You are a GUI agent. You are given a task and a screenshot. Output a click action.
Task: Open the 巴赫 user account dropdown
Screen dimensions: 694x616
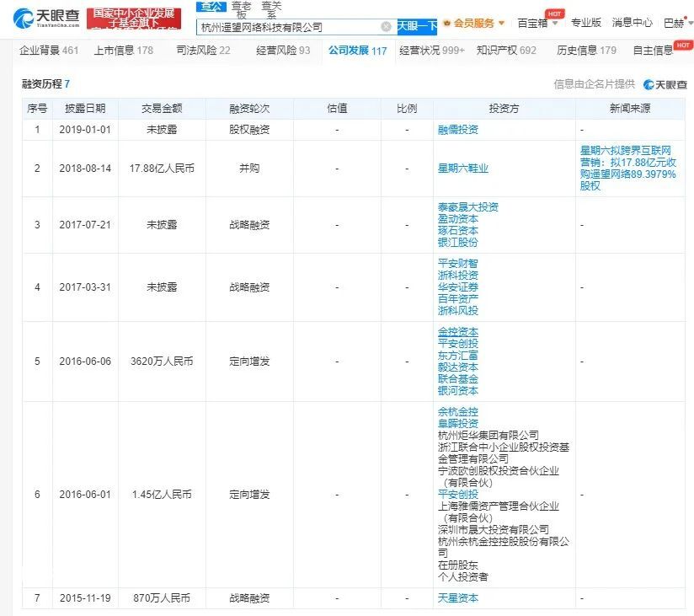(x=678, y=23)
